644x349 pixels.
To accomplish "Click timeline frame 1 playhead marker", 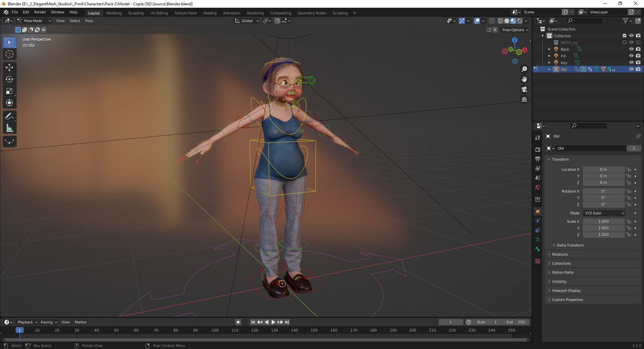I will 19,330.
